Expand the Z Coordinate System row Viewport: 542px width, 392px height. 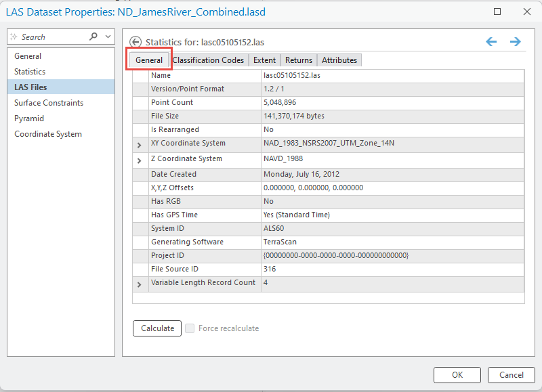139,160
